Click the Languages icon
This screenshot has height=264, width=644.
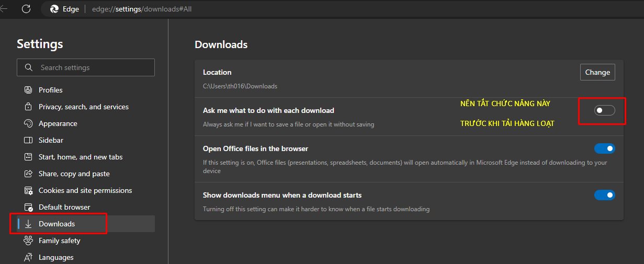[28, 257]
